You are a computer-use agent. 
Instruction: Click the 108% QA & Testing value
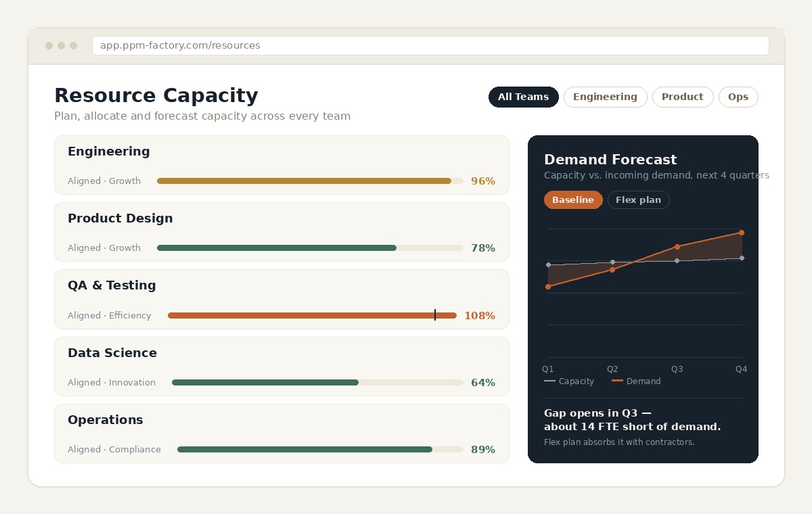pos(480,316)
